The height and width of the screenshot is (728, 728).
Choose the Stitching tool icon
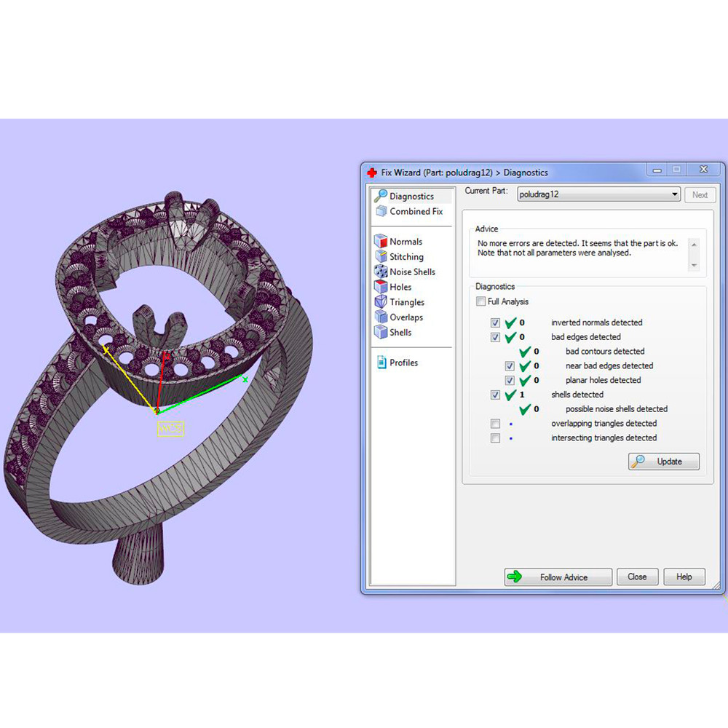pyautogui.click(x=381, y=256)
